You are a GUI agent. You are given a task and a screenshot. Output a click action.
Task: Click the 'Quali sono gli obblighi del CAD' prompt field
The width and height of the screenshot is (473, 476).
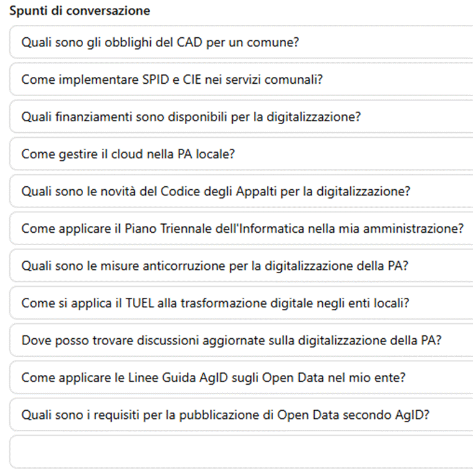(x=241, y=42)
